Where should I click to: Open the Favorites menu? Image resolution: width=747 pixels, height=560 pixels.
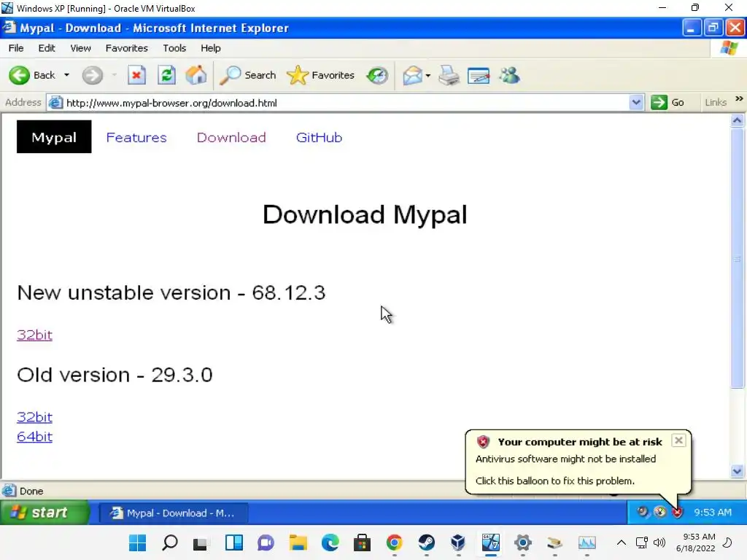coord(127,48)
